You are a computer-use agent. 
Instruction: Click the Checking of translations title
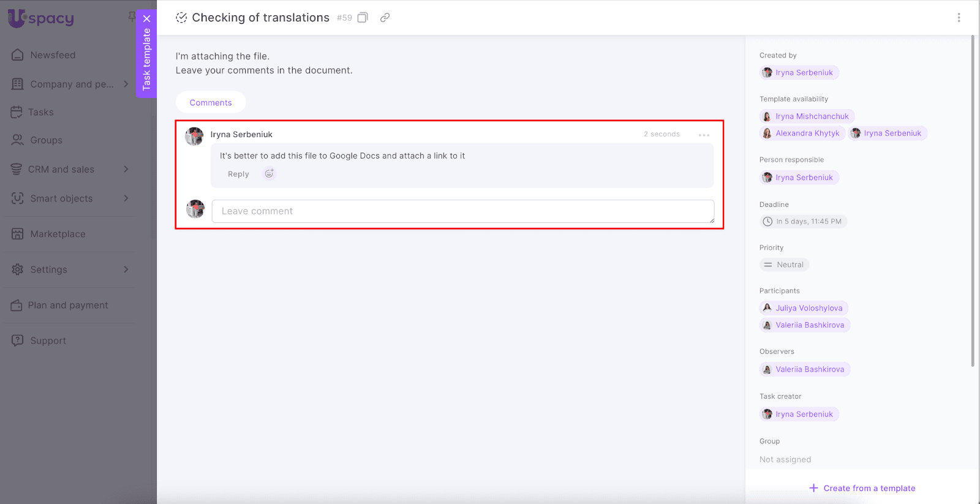pos(260,18)
